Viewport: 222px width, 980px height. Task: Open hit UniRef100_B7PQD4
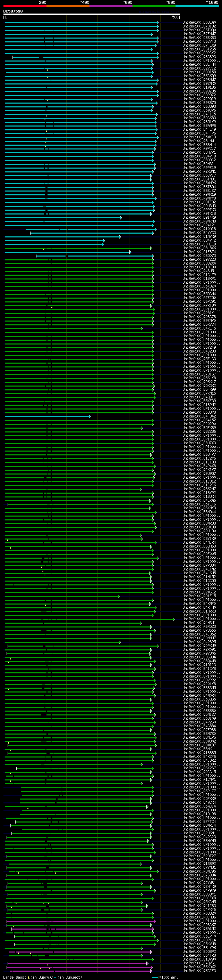pos(199,565)
